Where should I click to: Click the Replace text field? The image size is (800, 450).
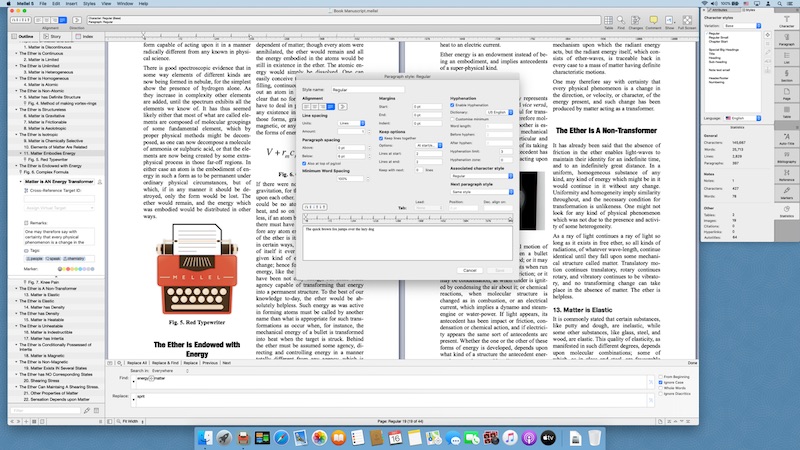click(x=390, y=399)
